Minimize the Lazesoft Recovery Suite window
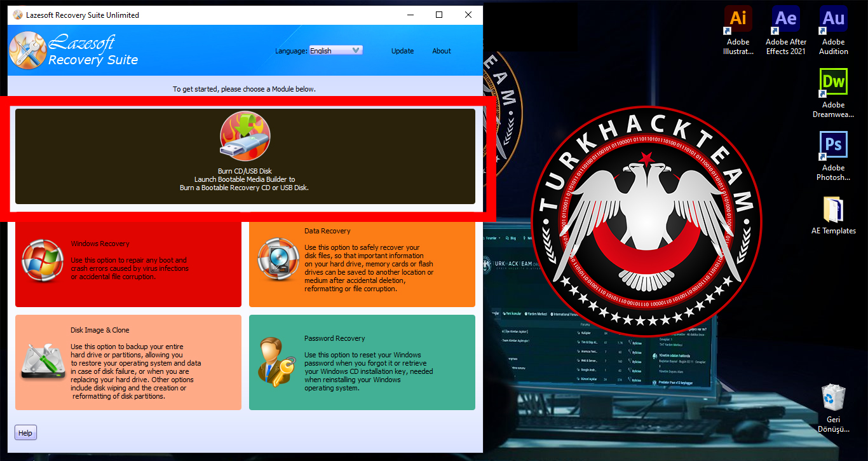868x461 pixels. (410, 15)
